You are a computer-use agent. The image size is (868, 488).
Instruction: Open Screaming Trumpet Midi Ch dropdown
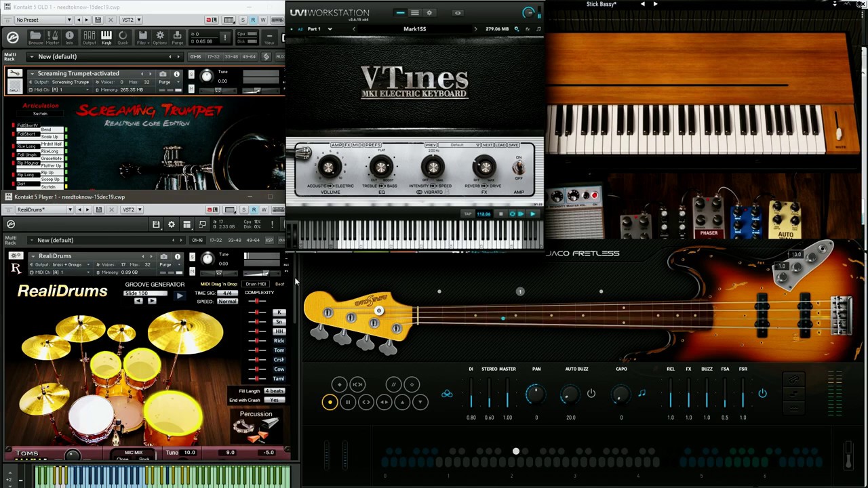tap(60, 89)
